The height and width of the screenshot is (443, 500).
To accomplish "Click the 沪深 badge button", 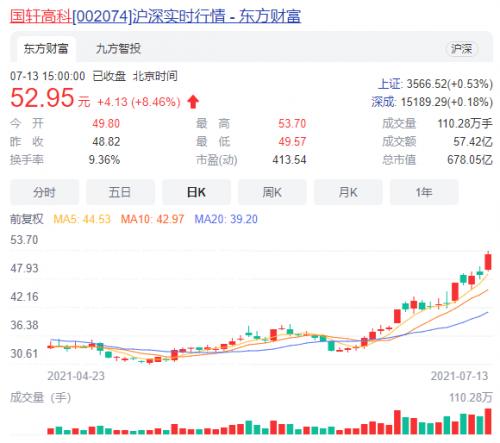I will [x=462, y=49].
